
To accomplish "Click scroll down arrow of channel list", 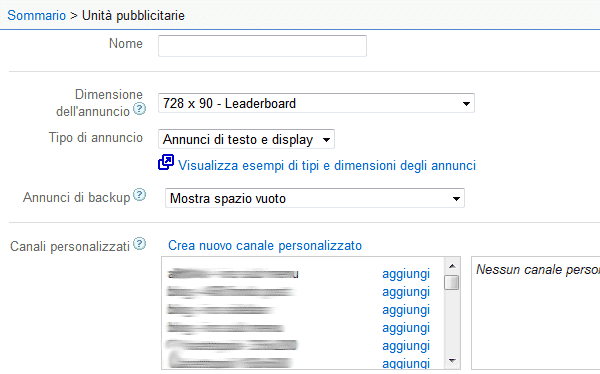I will click(452, 361).
